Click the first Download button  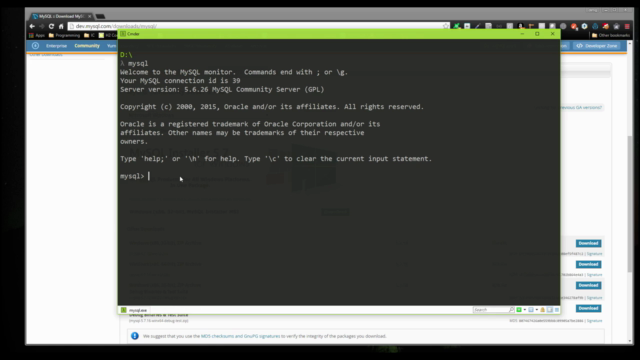[x=588, y=243]
